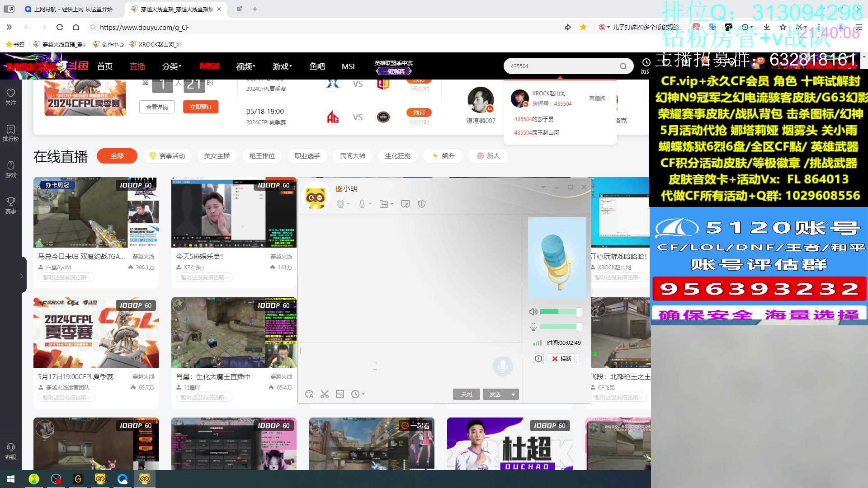Open the webcam video call icon
The width and height of the screenshot is (868, 488).
coord(340,204)
